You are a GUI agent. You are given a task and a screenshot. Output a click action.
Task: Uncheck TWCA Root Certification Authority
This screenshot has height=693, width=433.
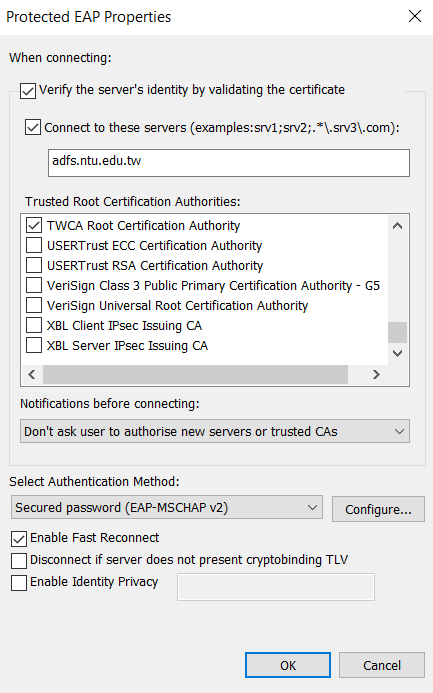[34, 225]
